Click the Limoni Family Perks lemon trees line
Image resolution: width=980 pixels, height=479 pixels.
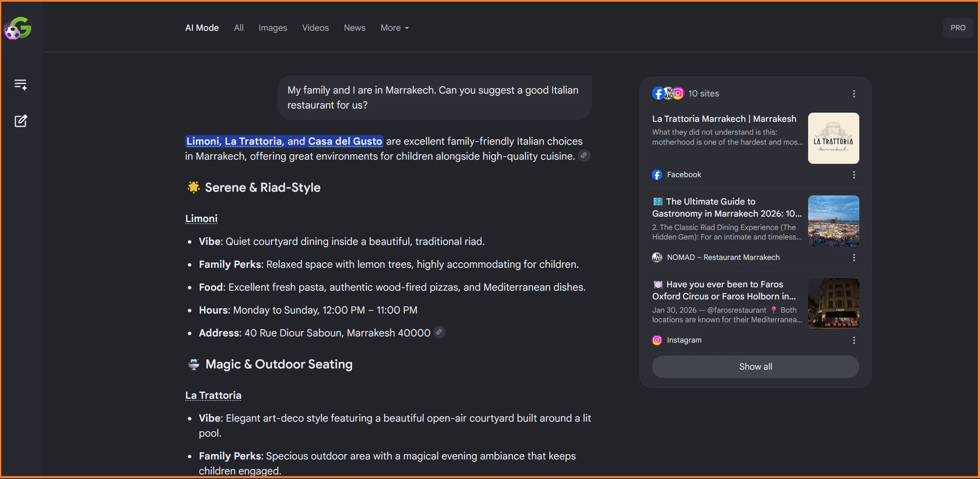(389, 264)
